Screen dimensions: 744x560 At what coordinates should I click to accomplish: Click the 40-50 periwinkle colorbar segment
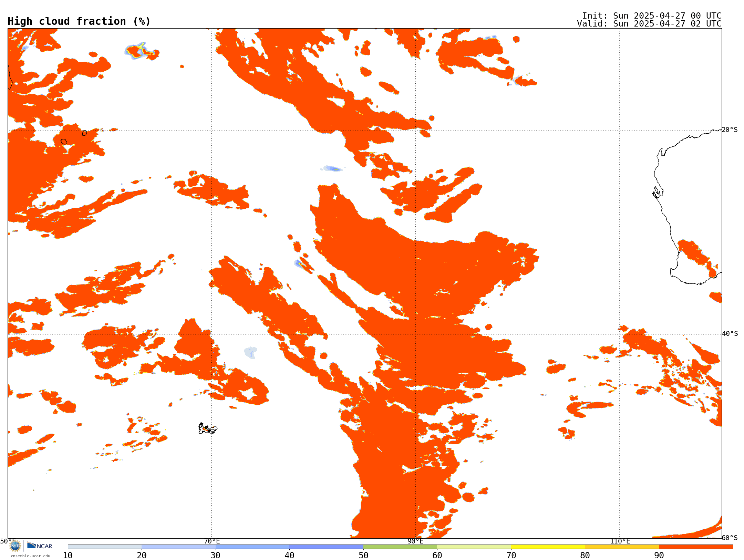pyautogui.click(x=326, y=547)
